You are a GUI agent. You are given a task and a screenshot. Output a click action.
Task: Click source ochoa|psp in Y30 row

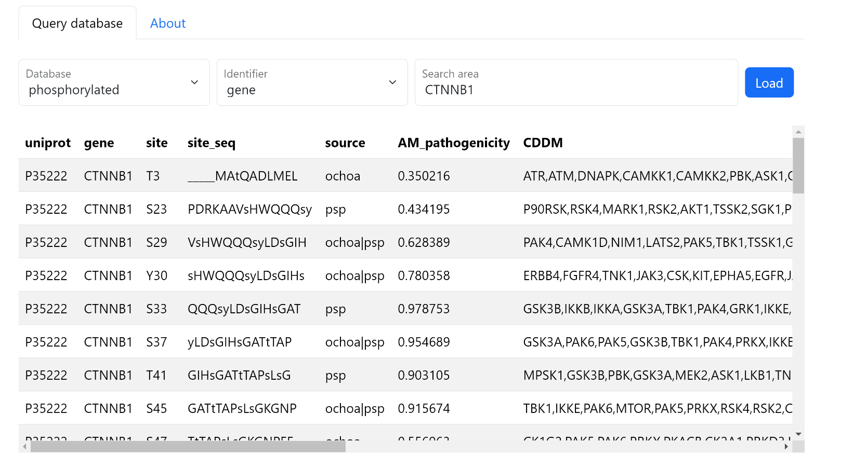[355, 276]
